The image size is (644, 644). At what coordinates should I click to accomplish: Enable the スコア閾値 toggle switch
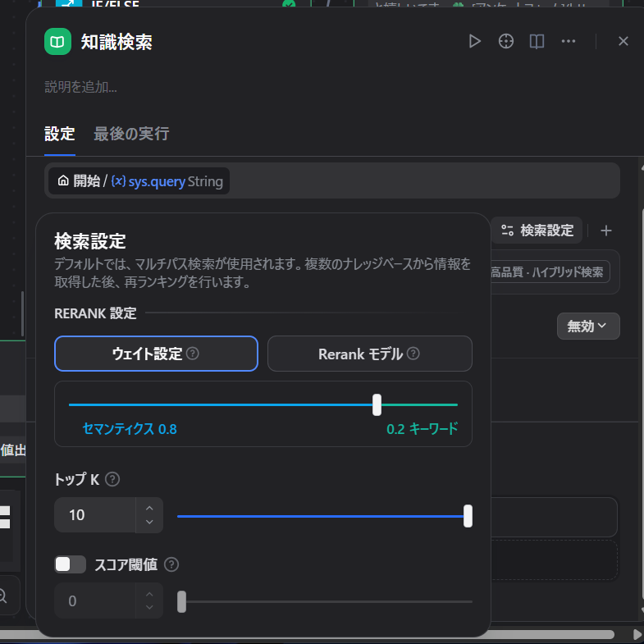point(71,564)
